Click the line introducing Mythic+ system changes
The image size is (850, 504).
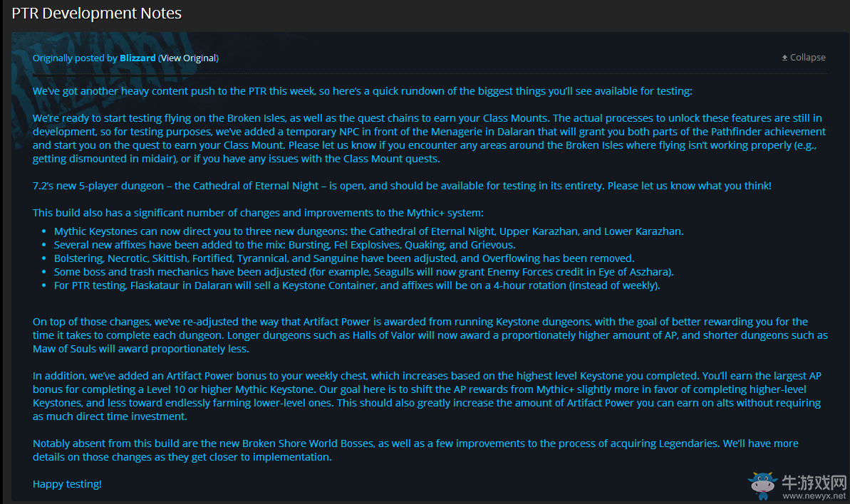tap(258, 213)
